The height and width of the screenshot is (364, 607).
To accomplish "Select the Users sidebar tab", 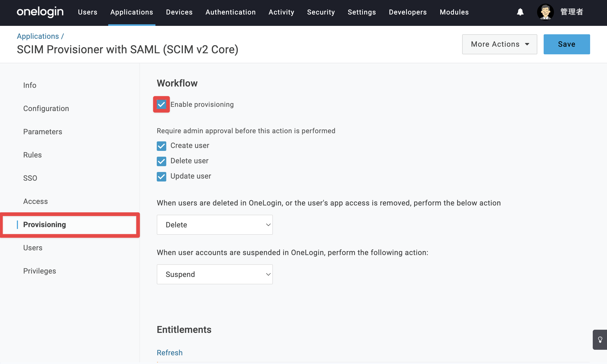I will point(33,248).
